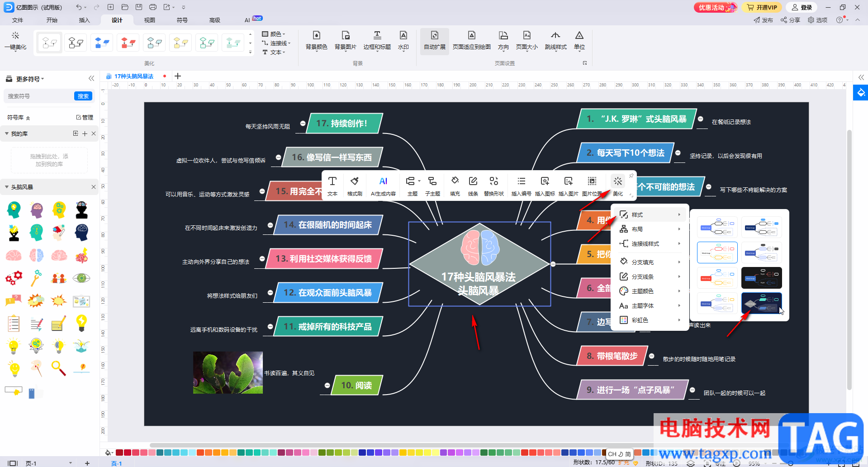
Task: Click 管理 manage symbol library link
Action: [x=85, y=117]
